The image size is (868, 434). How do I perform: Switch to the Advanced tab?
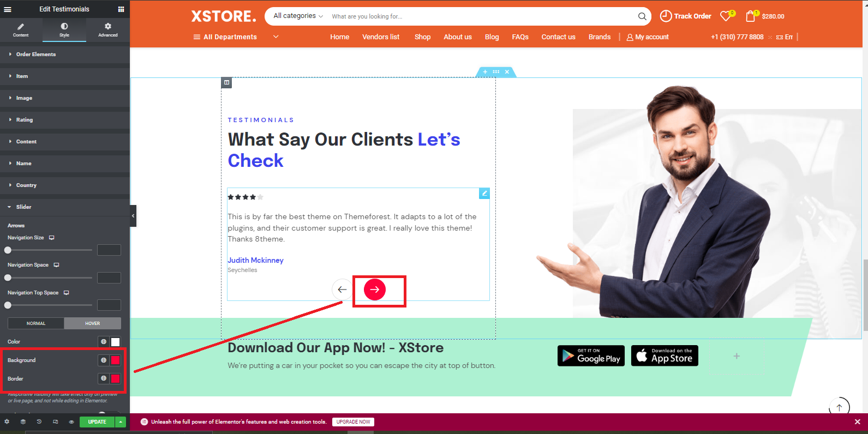(108, 30)
